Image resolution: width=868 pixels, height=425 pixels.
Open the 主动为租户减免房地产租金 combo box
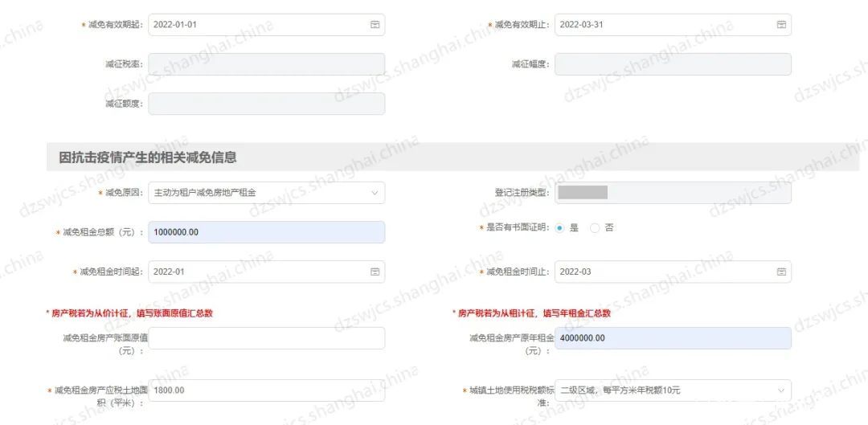click(x=266, y=193)
